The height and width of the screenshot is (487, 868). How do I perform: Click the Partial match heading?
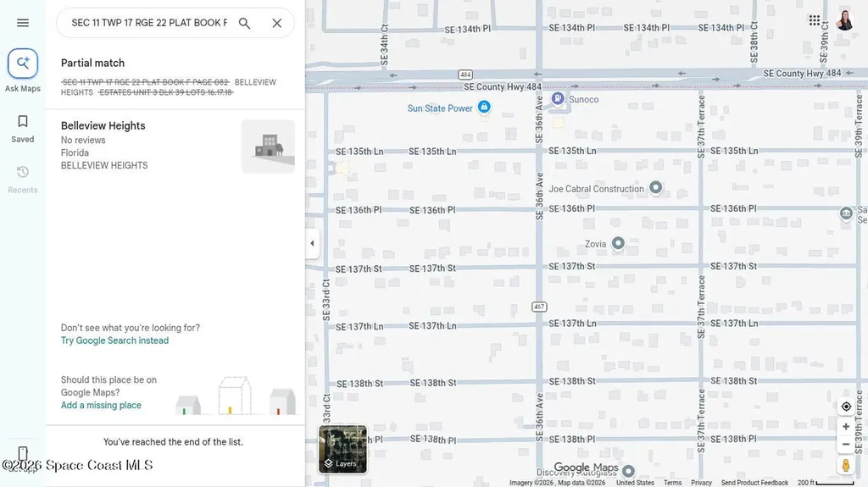(x=93, y=63)
